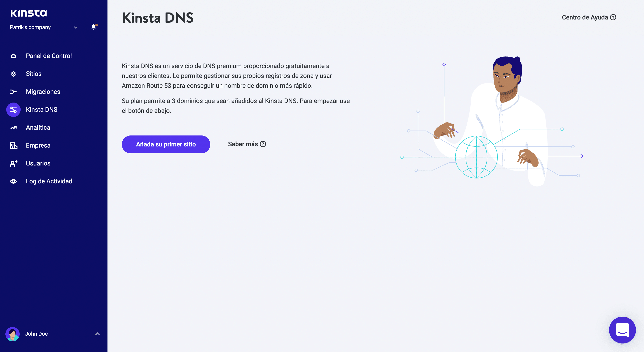The width and height of the screenshot is (644, 352).
Task: Expand the Patrik's company dropdown
Action: pos(75,28)
